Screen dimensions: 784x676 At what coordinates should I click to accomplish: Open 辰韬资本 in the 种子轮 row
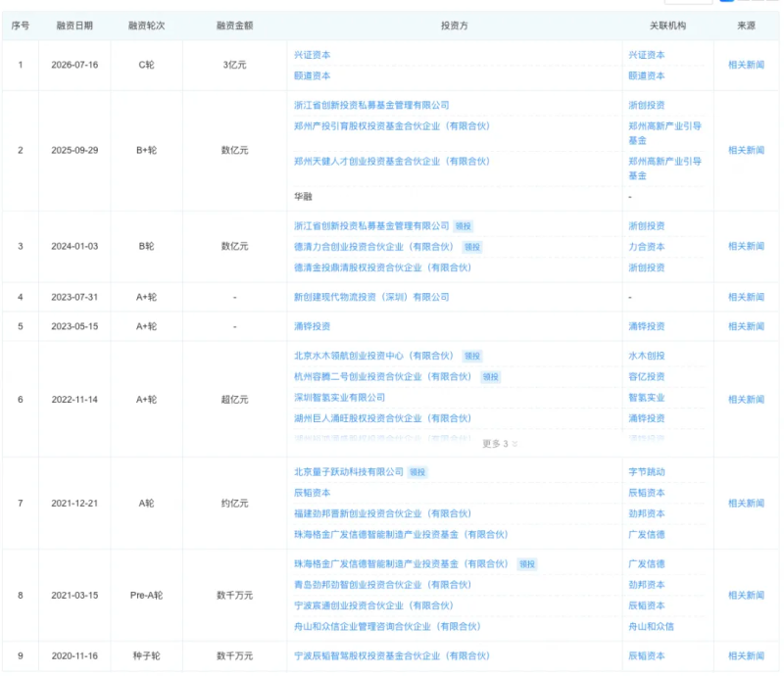[x=647, y=656]
